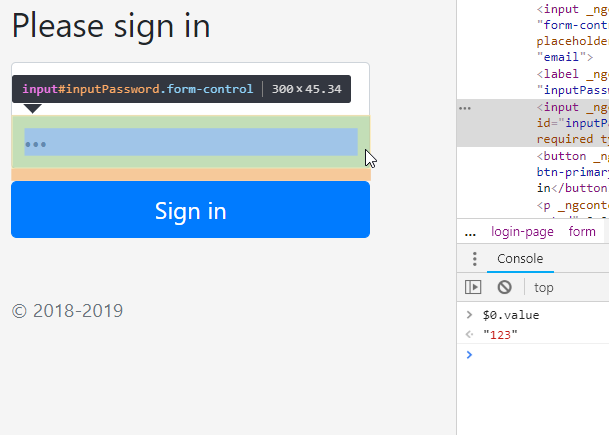Click the ellipsis beside highlighted input node

[x=465, y=108]
